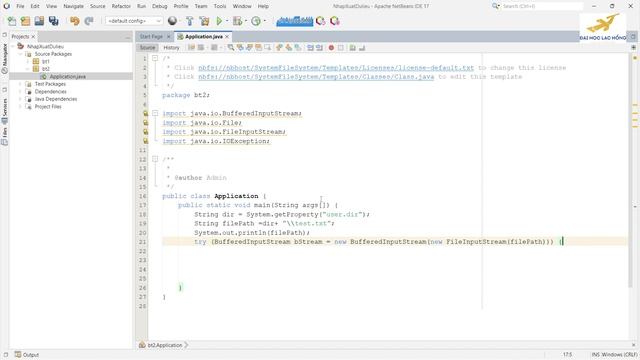Click the editor vertical scrollbar
The width and height of the screenshot is (640, 360).
point(631,171)
